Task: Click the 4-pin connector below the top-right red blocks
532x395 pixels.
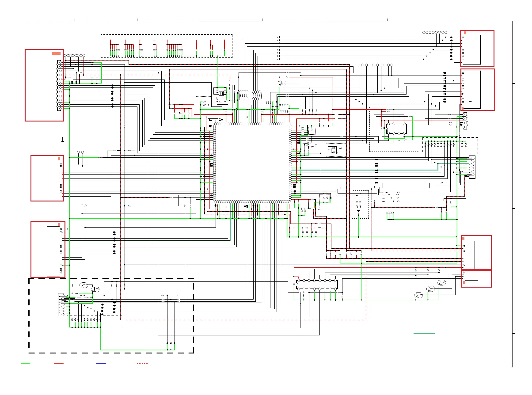Action: click(x=465, y=120)
